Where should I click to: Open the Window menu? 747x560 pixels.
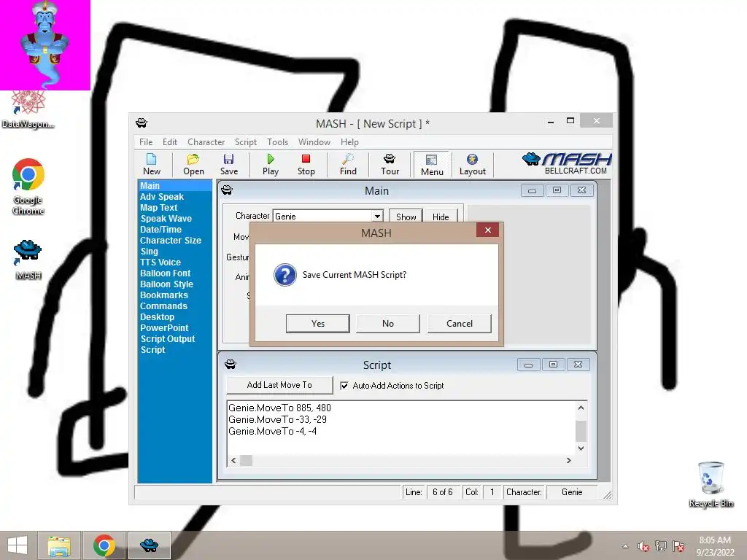click(x=314, y=142)
